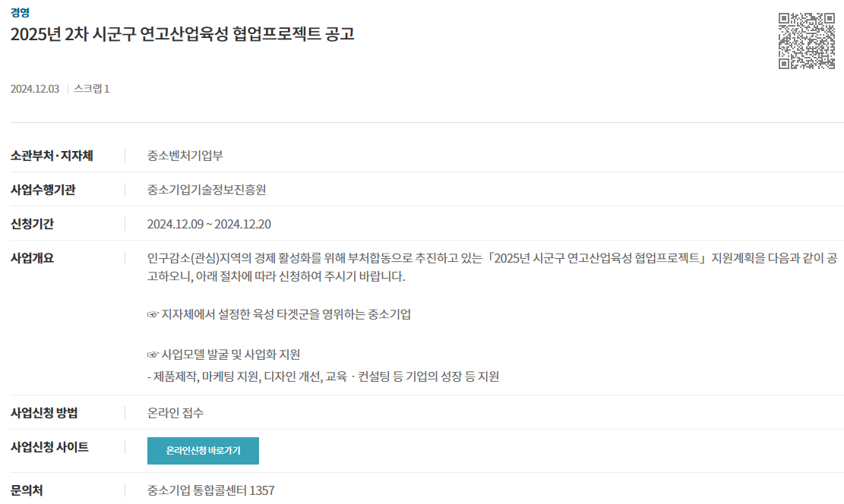Click the application period 2024.12.09 ~ 2024.12.20
This screenshot has width=844, height=504.
209,225
